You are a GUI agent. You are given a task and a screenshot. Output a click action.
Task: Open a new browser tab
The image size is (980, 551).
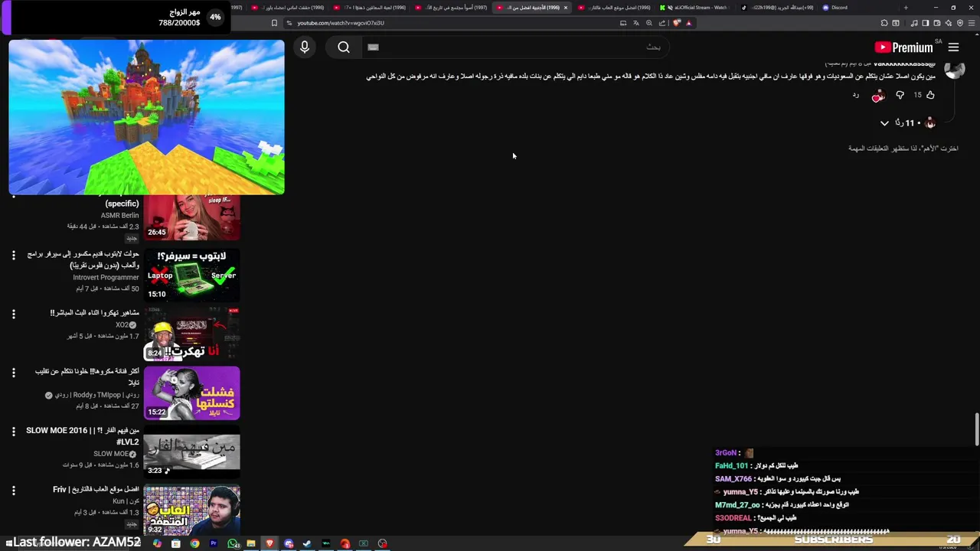click(906, 8)
